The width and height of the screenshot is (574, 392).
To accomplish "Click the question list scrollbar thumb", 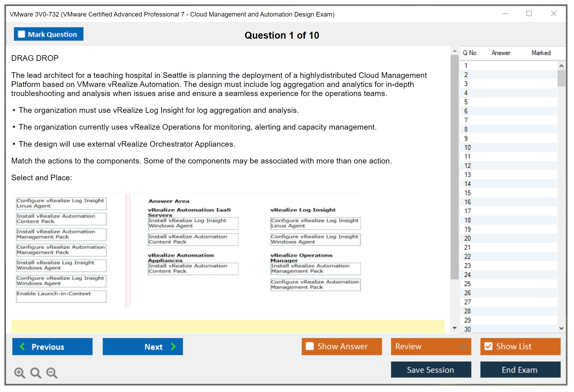I will pos(561,78).
